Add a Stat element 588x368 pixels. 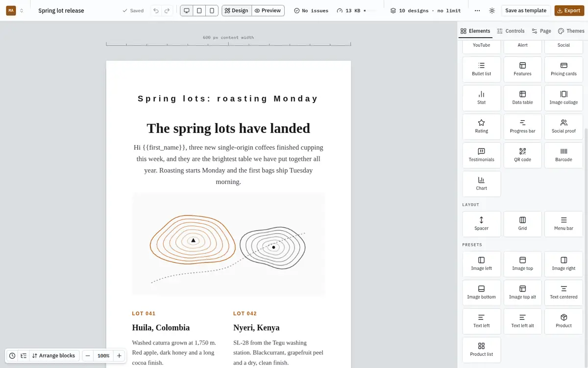(x=482, y=98)
